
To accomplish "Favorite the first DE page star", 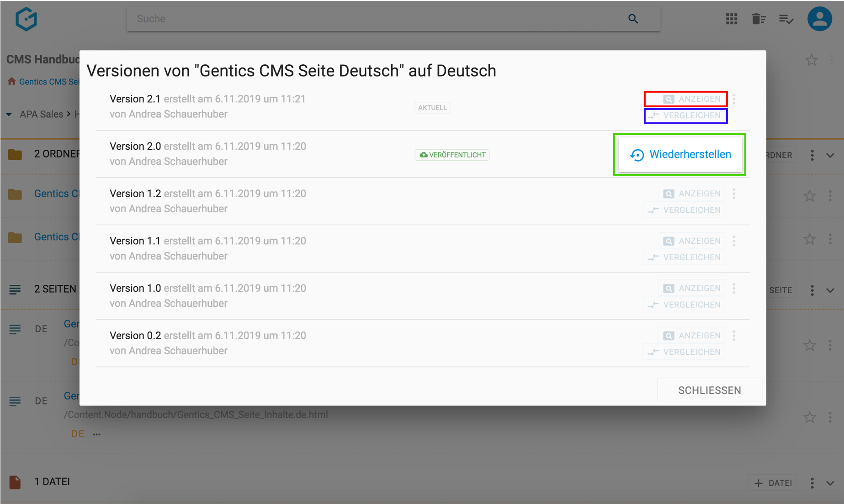I will 810,345.
